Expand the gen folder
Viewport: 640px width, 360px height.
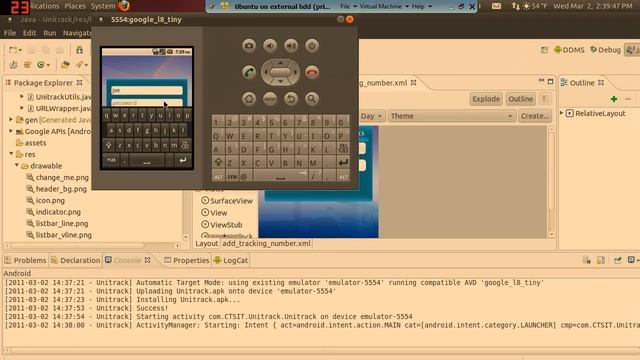tap(11, 120)
